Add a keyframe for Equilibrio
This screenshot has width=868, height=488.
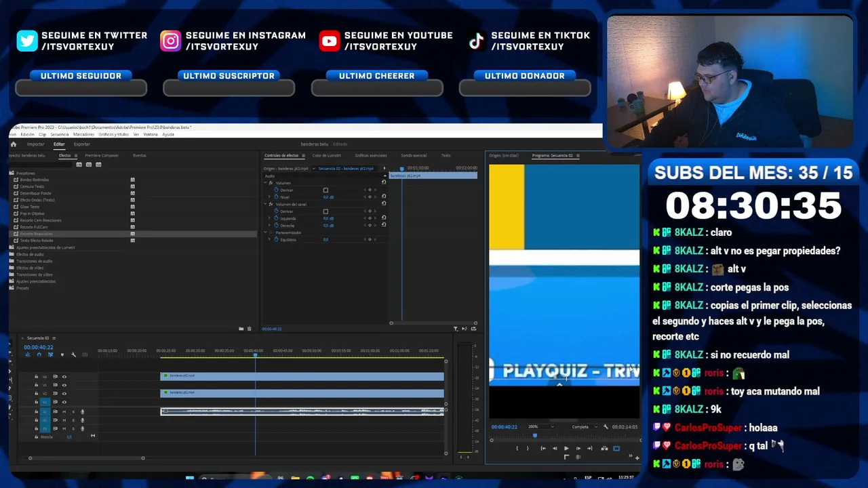[370, 239]
